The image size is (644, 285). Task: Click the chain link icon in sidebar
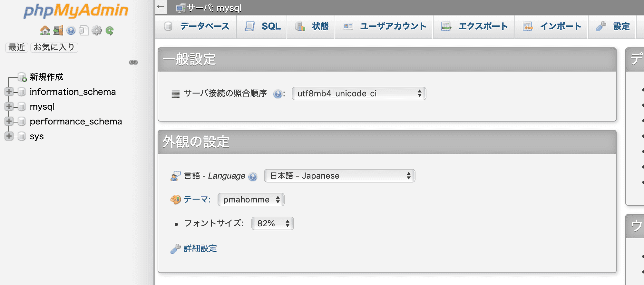(x=133, y=62)
